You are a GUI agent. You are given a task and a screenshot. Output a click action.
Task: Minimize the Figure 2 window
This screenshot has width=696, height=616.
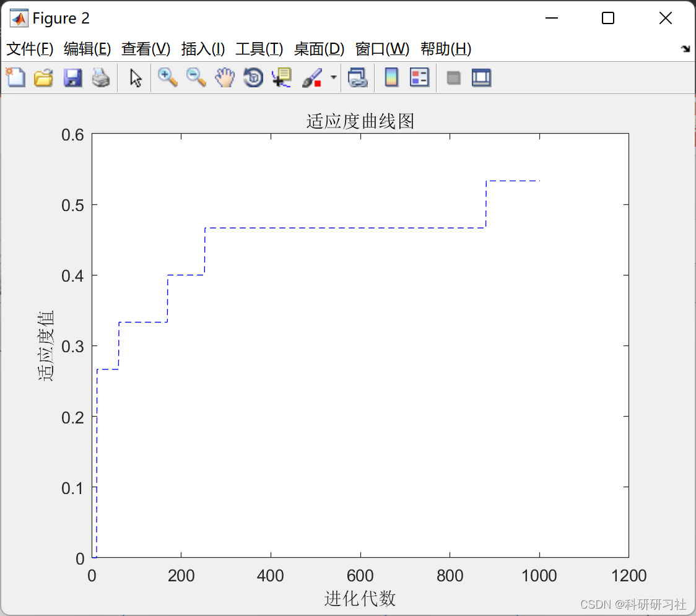pyautogui.click(x=551, y=18)
